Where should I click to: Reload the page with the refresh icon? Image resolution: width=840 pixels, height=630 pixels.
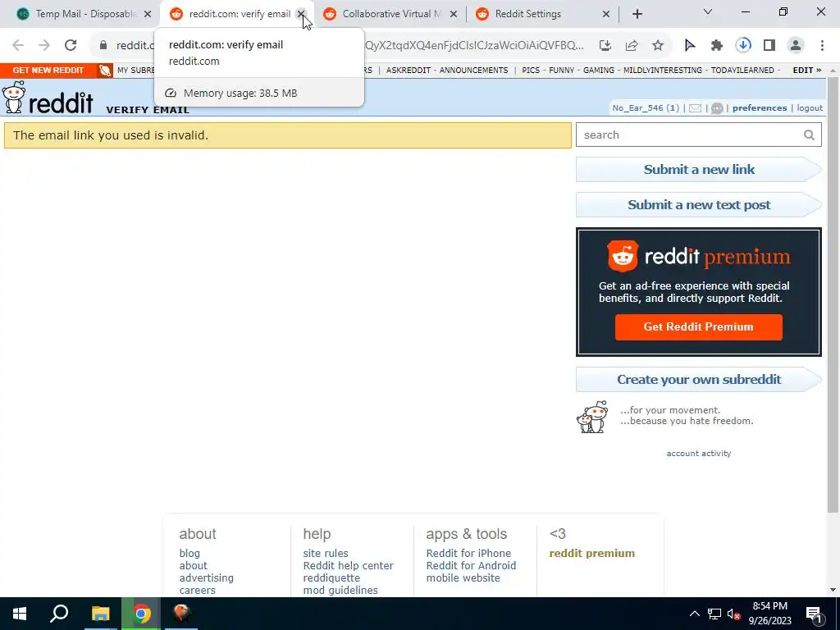71,46
